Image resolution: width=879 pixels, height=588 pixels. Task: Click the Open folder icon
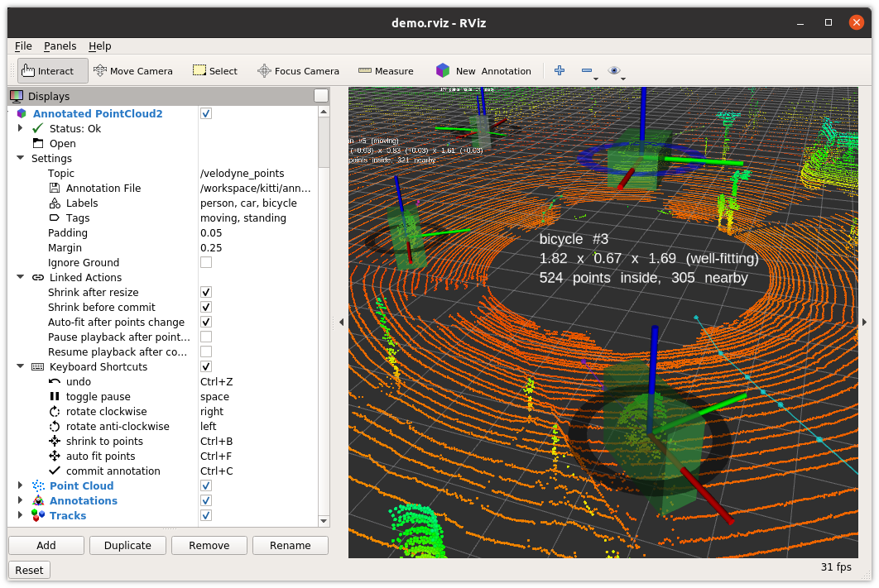(x=38, y=143)
